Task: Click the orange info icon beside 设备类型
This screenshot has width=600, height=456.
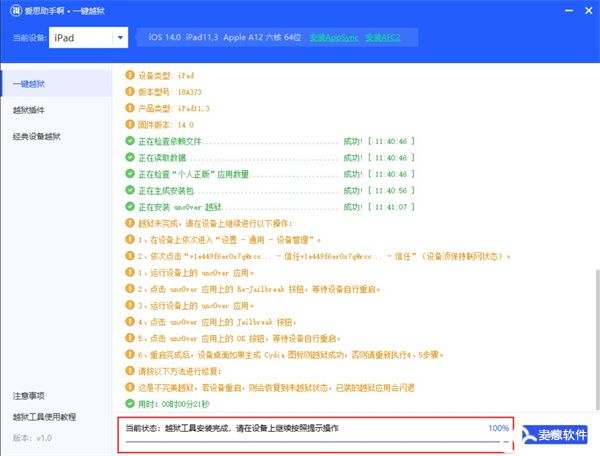Action: 129,74
